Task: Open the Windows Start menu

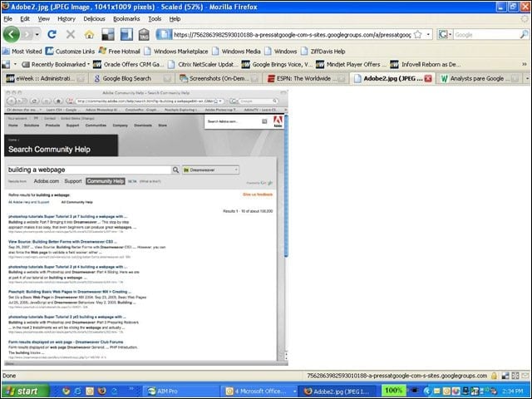Action: (x=25, y=392)
